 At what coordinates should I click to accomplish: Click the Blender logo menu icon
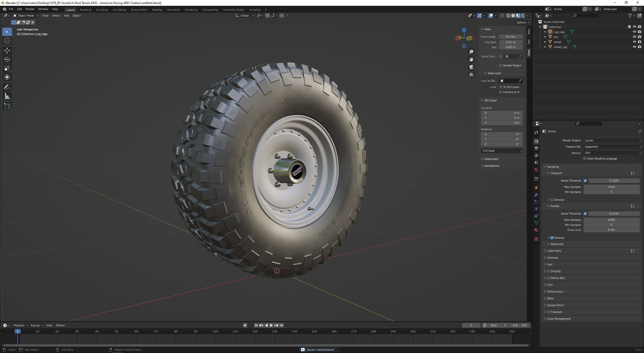pos(4,9)
